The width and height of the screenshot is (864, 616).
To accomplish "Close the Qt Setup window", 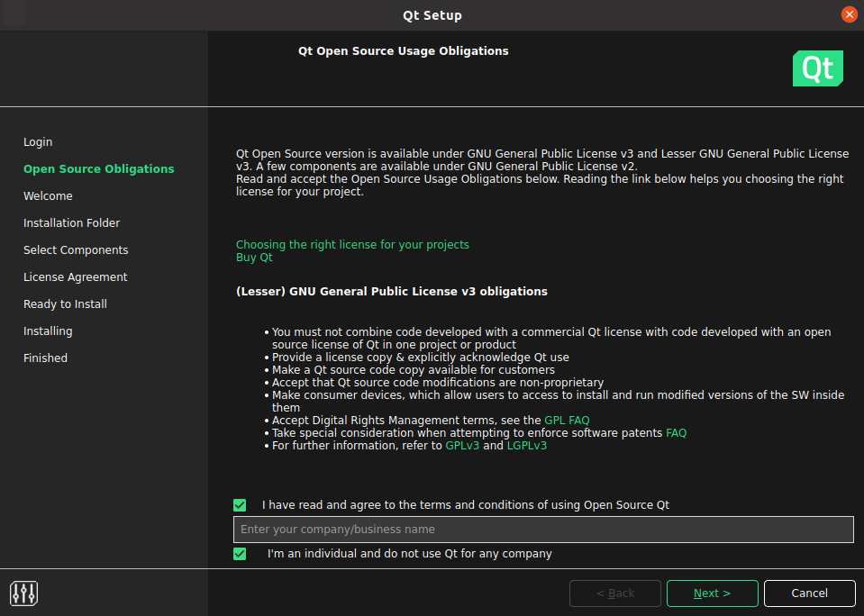I will pyautogui.click(x=849, y=14).
